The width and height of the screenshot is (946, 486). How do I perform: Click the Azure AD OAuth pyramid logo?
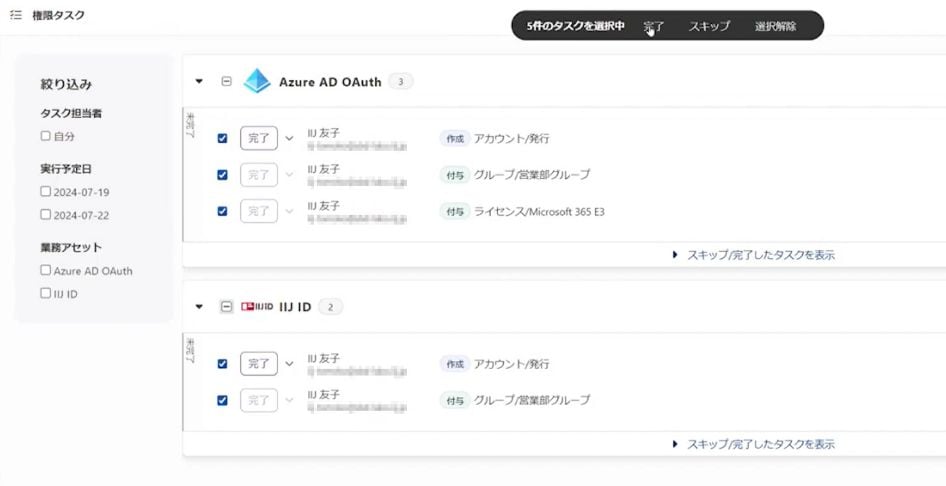257,81
